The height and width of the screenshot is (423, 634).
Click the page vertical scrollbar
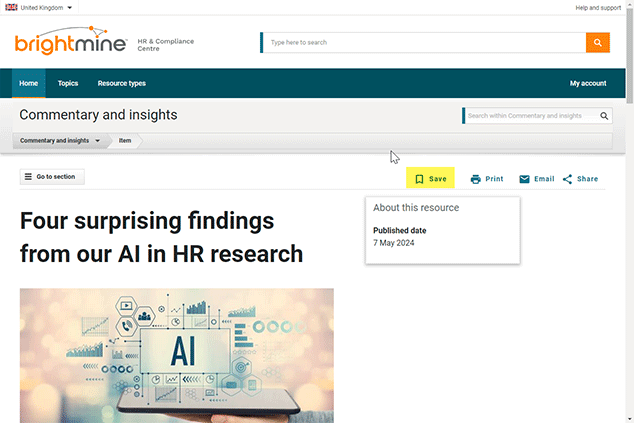628,250
